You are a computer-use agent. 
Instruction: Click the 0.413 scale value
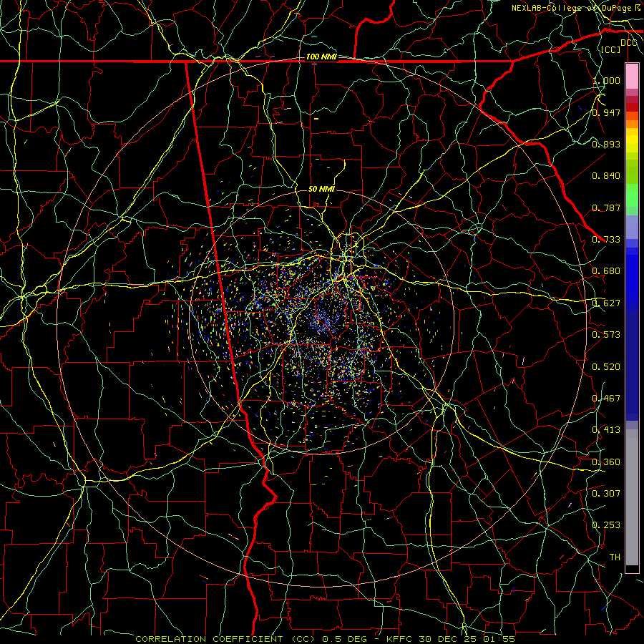point(606,430)
